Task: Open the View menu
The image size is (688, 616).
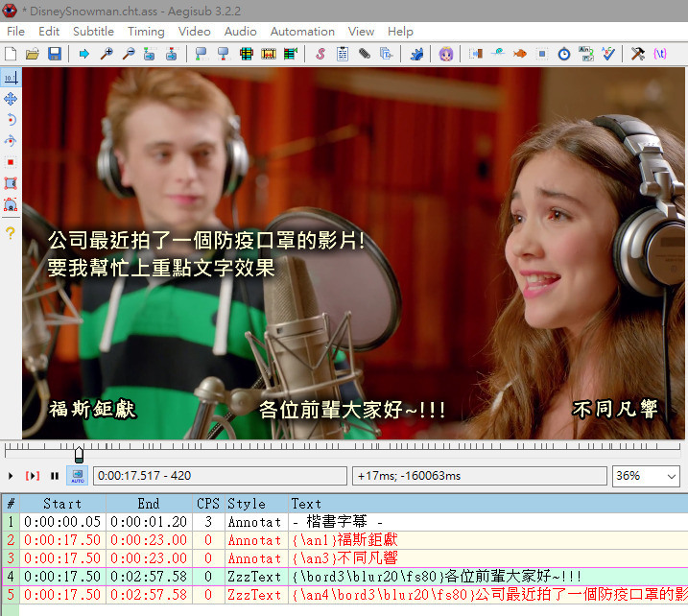Action: 361,32
